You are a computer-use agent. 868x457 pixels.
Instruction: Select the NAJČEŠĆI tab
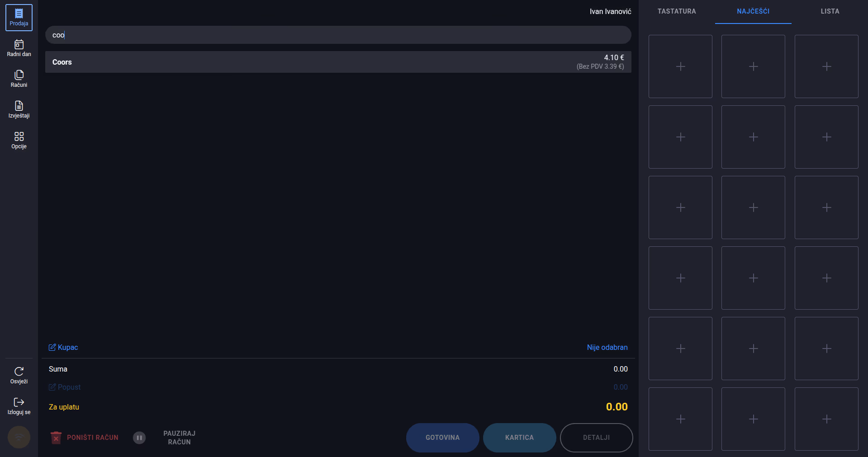[x=753, y=11]
